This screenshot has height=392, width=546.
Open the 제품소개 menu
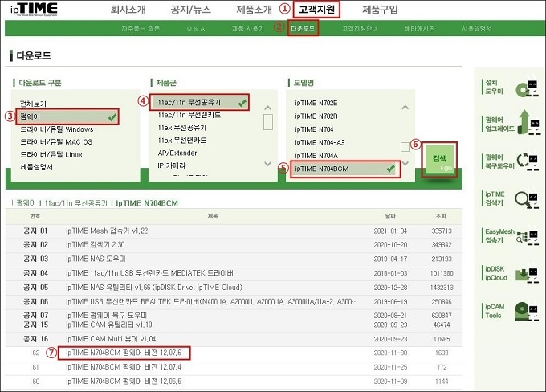click(x=254, y=10)
